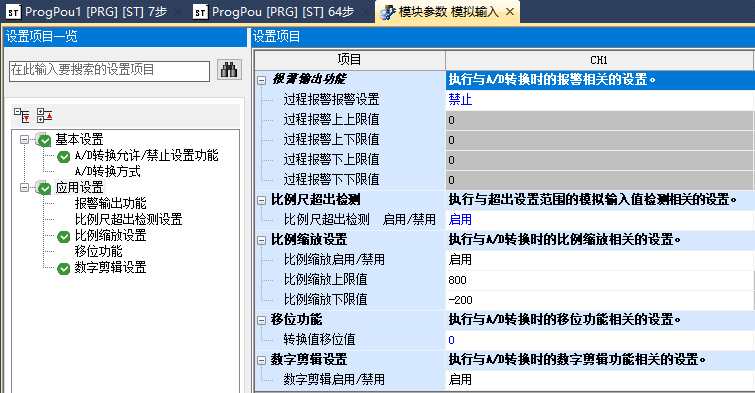Viewport: 755px width, 393px height.
Task: Click green check icon beside A/D转换允许/禁止设置功能
Action: (64, 157)
